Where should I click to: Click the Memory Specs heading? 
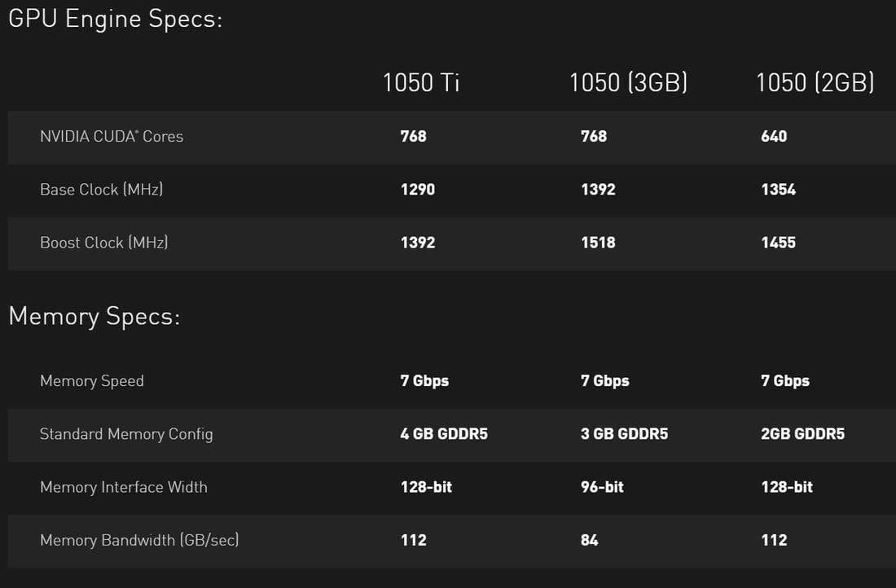(94, 316)
